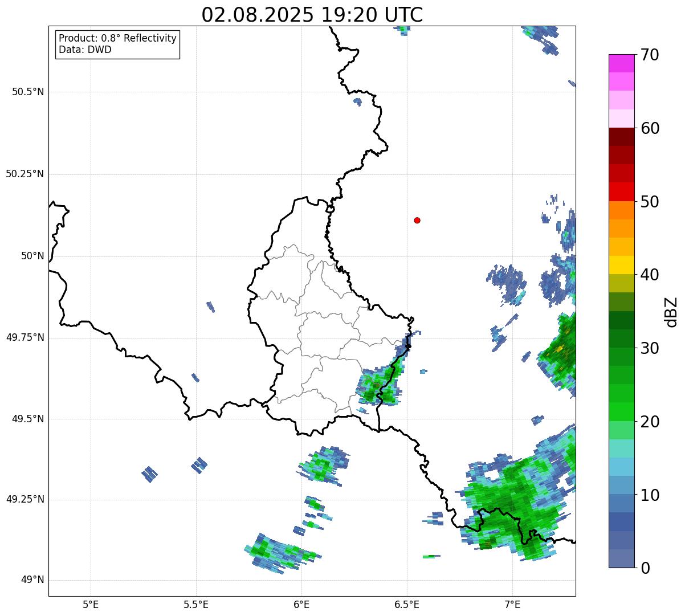
Task: Click the 5°E longitude label
Action: tap(91, 604)
